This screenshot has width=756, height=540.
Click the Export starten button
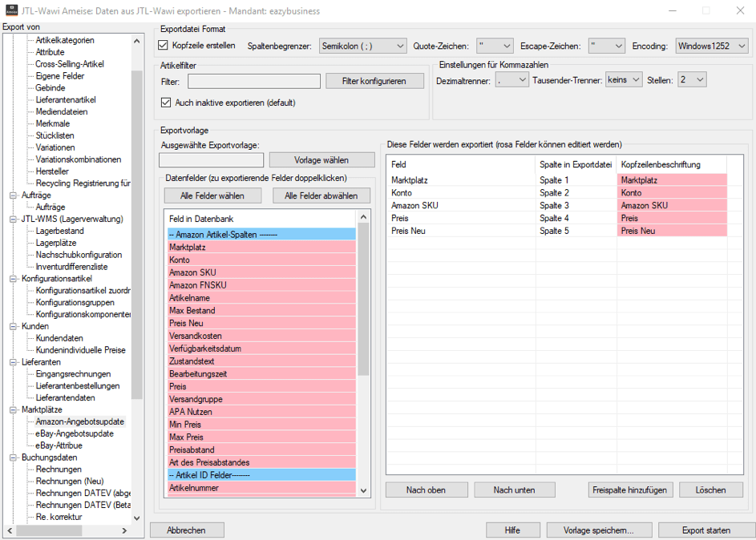pyautogui.click(x=706, y=530)
